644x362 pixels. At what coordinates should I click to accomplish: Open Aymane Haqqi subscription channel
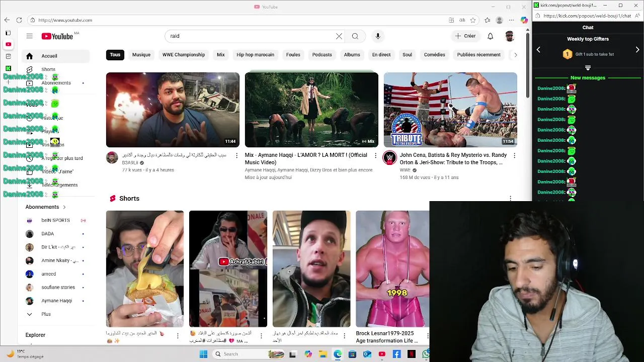(55, 301)
